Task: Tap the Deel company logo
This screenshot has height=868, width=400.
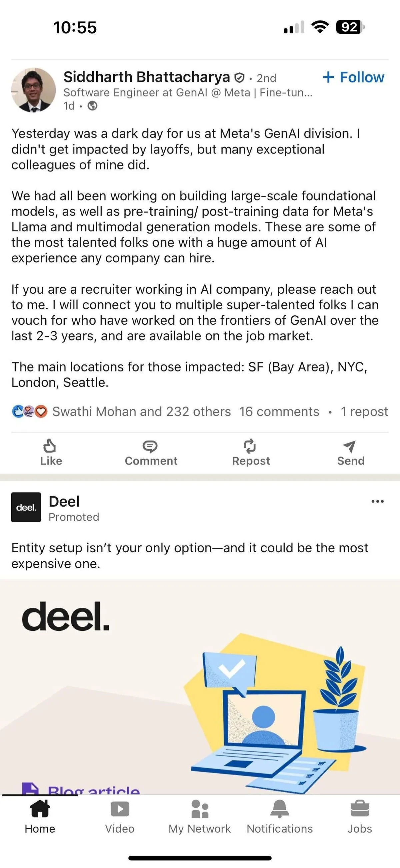Action: 26,507
